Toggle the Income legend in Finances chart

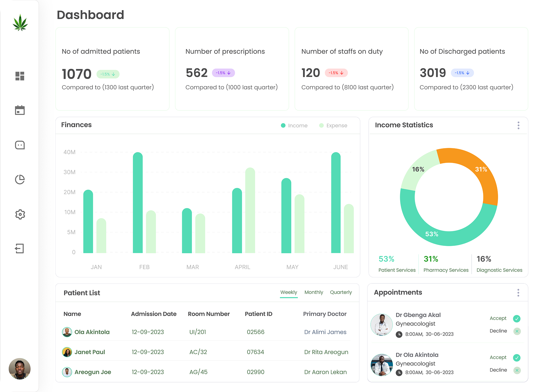[294, 126]
